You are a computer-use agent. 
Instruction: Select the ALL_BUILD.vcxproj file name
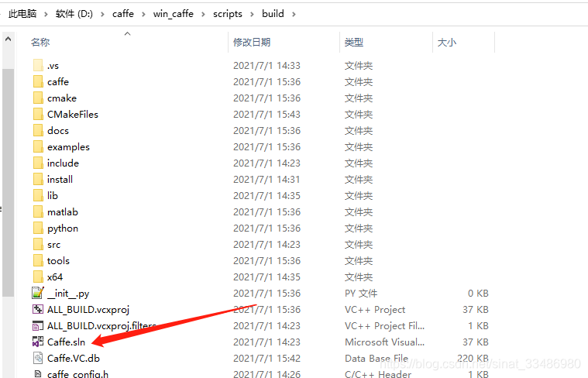coord(88,309)
